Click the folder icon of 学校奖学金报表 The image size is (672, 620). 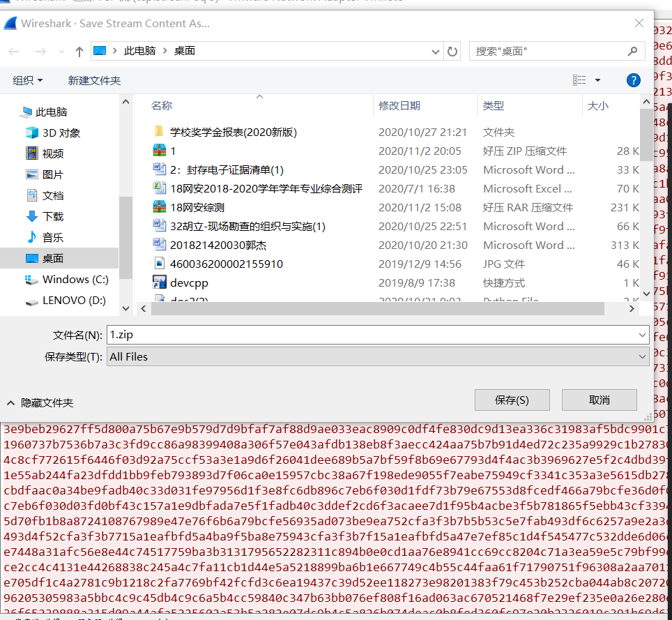(159, 131)
